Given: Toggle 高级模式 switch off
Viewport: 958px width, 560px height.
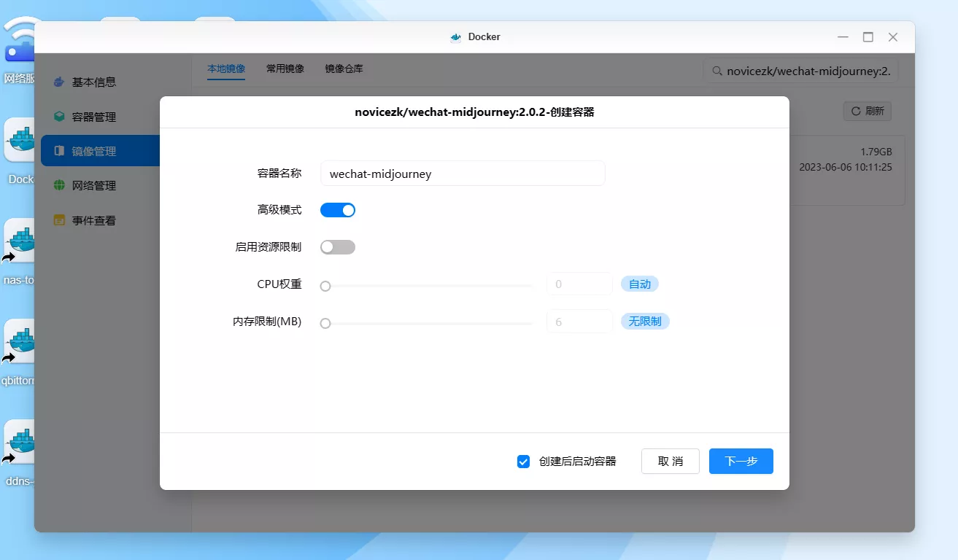Looking at the screenshot, I should pyautogui.click(x=338, y=210).
